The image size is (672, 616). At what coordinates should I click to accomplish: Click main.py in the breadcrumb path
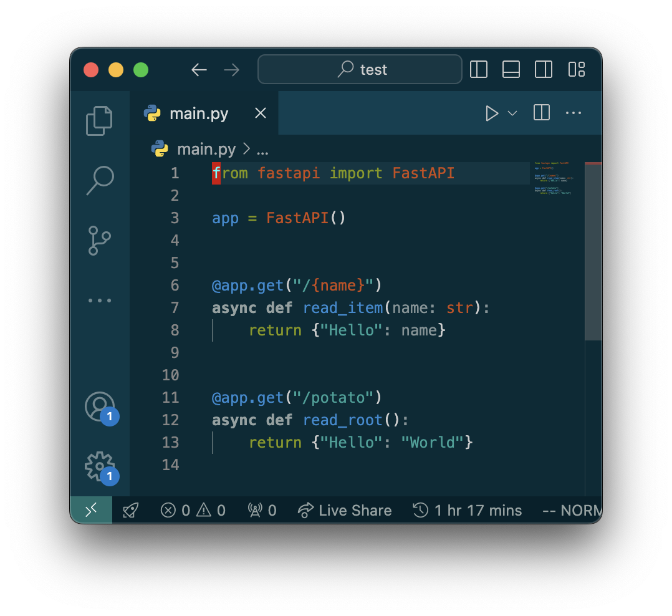click(x=206, y=150)
